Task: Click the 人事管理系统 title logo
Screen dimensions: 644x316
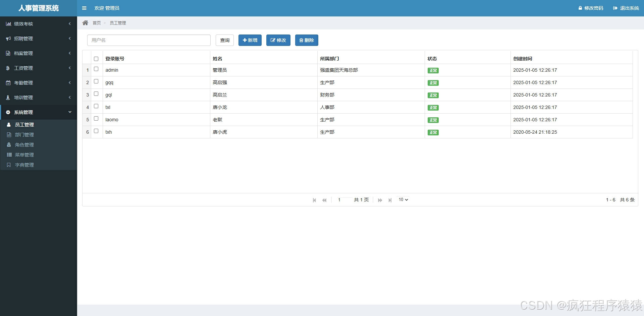Action: [39, 8]
